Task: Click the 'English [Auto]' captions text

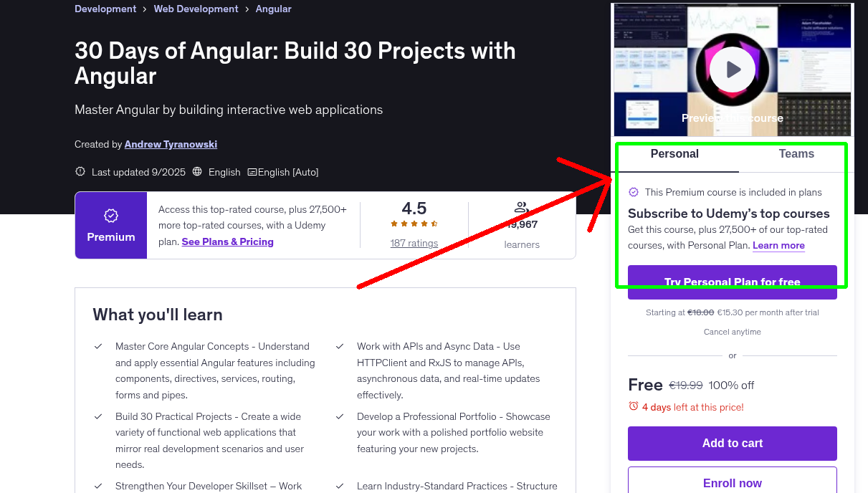Action: pos(288,172)
